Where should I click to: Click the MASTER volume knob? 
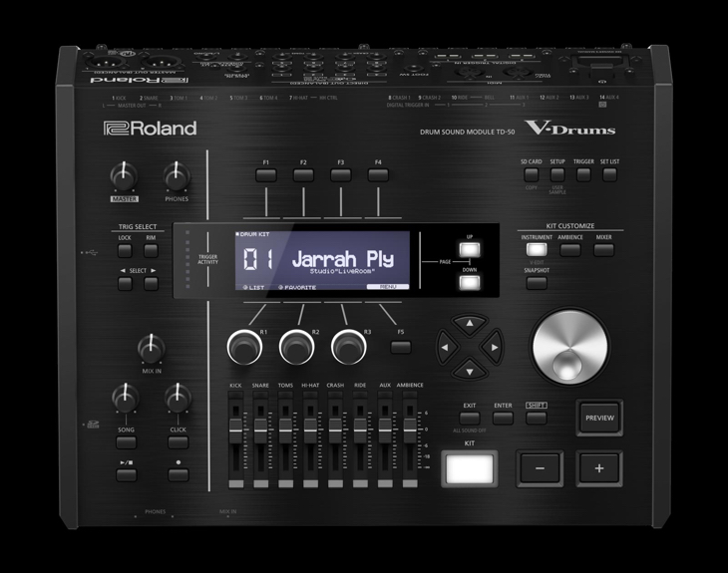point(124,176)
